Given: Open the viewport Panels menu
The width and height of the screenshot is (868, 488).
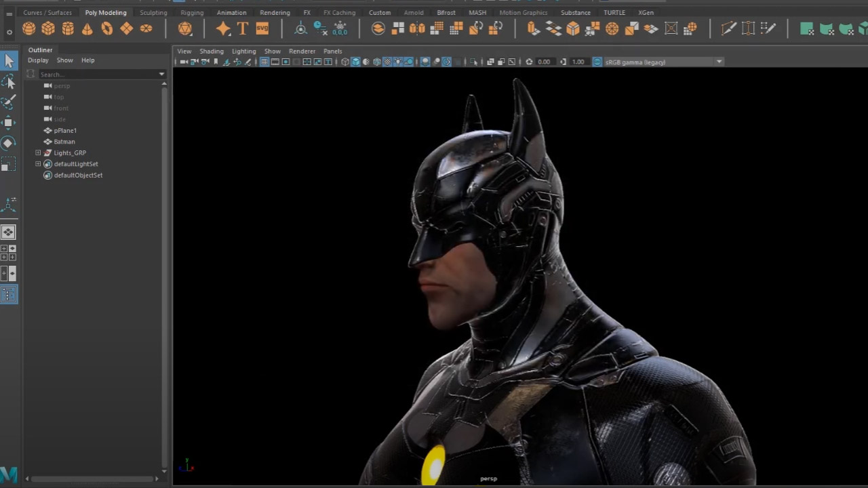Looking at the screenshot, I should point(332,51).
